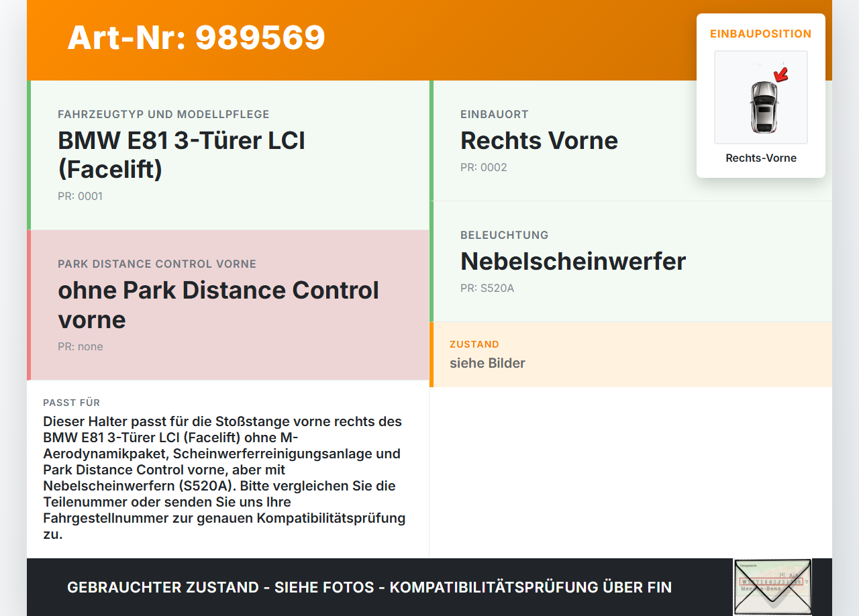The height and width of the screenshot is (616, 859).
Task: Select the Nebelscheinwerfer value
Action: point(573,262)
